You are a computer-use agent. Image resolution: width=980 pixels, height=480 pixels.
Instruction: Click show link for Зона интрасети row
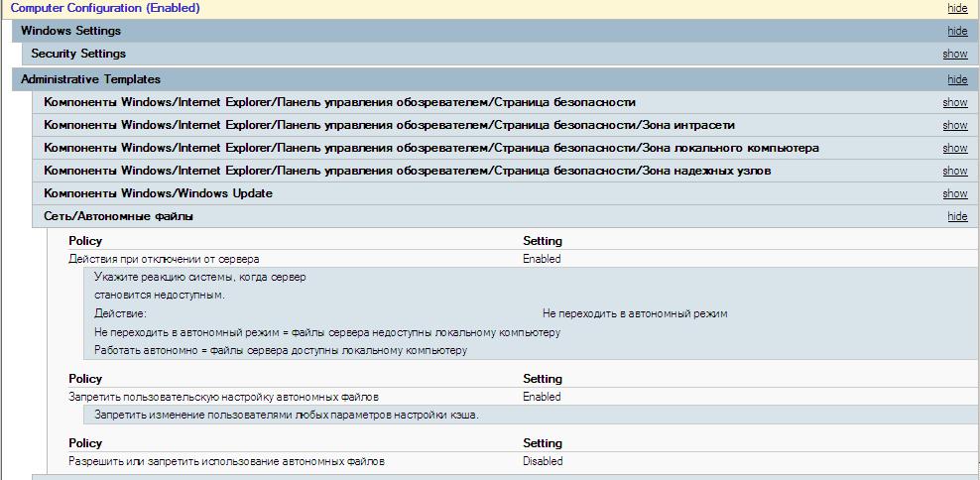[x=954, y=125]
